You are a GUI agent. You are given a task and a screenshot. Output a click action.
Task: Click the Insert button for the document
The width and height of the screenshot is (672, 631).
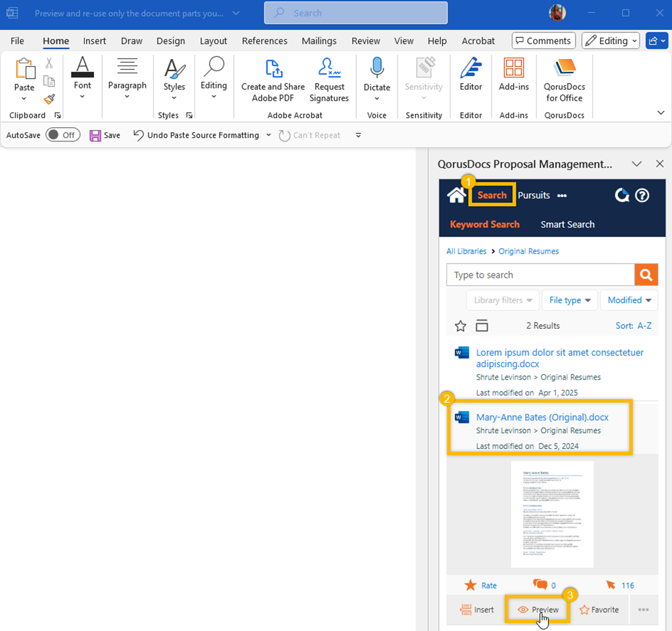coord(476,609)
